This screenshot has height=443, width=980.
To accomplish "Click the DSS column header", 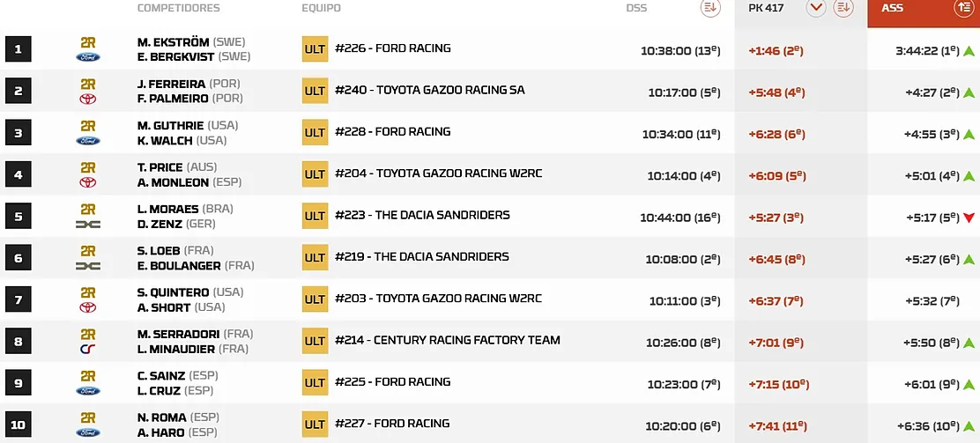I will [636, 8].
